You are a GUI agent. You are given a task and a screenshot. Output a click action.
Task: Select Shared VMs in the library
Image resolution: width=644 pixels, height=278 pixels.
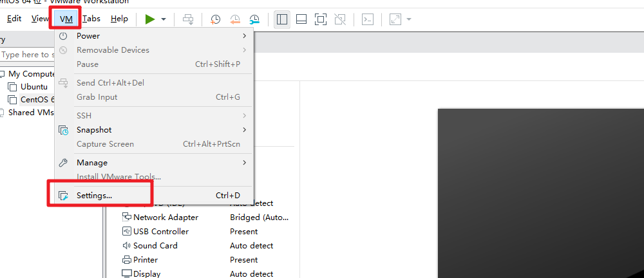pyautogui.click(x=31, y=113)
